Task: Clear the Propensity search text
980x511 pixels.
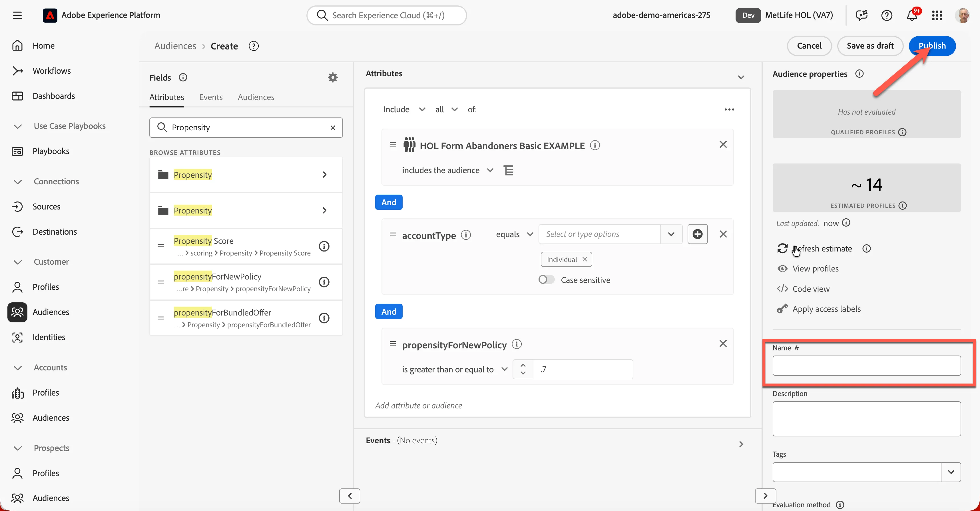Action: [333, 127]
